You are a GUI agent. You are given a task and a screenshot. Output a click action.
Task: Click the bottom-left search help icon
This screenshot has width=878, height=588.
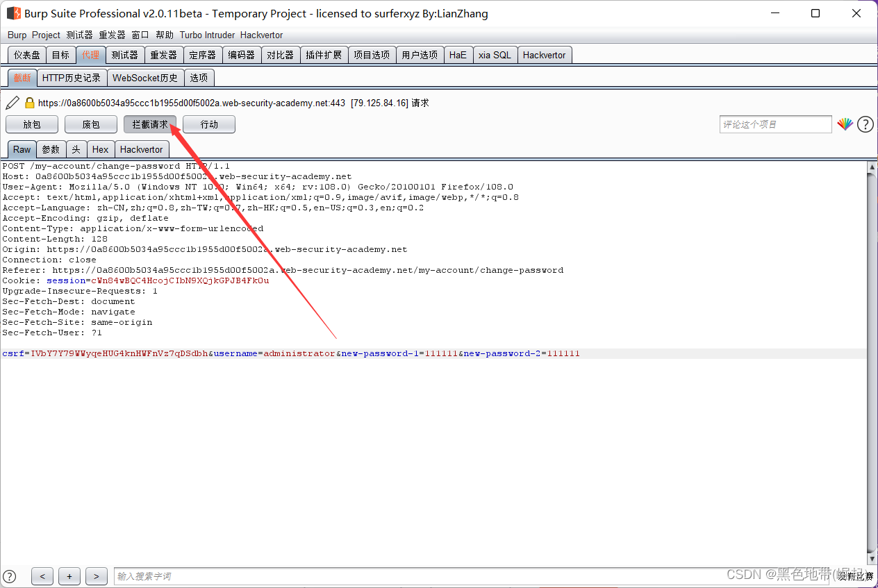click(10, 576)
